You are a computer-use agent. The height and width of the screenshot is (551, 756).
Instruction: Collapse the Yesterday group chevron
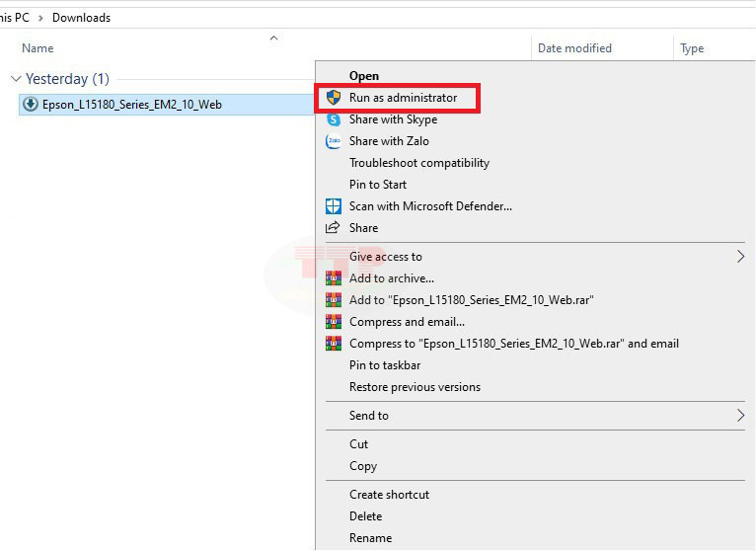tap(15, 79)
